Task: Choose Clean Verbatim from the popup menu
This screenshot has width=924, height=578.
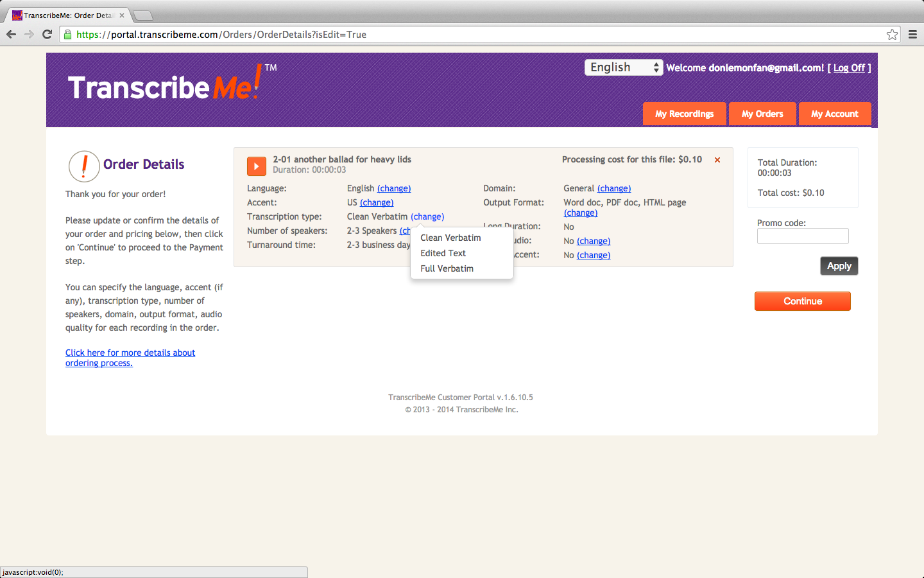Action: 450,238
